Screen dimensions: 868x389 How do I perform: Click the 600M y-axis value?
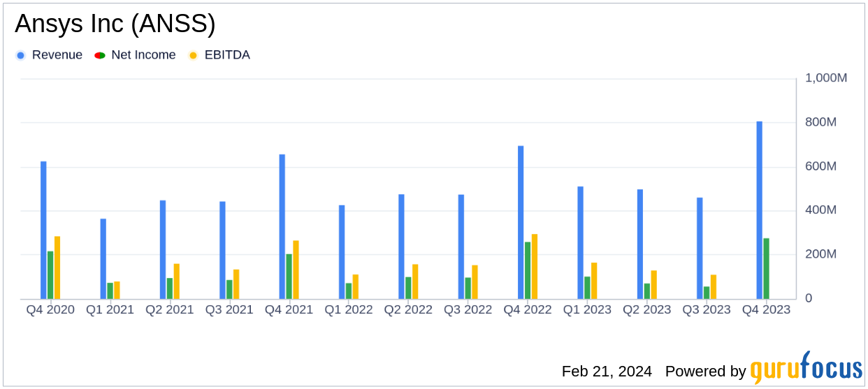821,166
